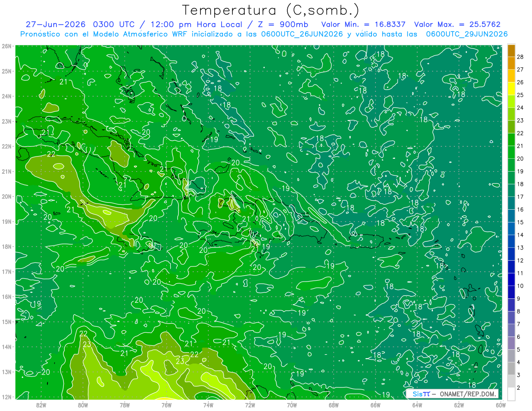Click the "74W" longitude axis label
Screen dimensions: 532x411
(x=208, y=405)
